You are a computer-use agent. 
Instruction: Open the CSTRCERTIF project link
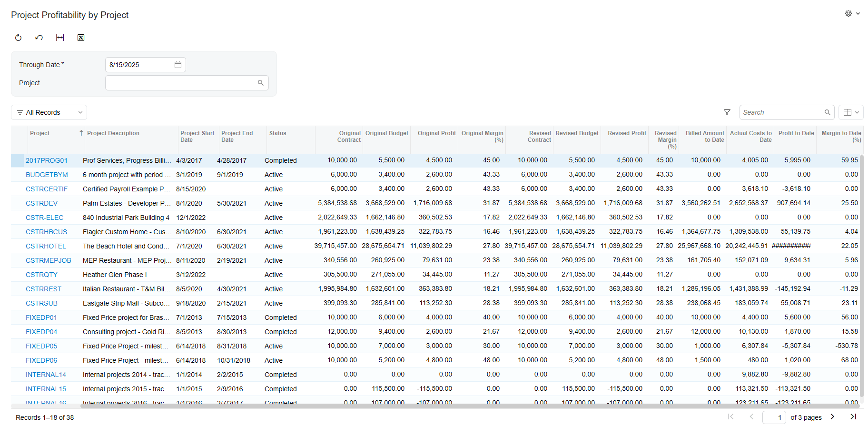pos(47,189)
